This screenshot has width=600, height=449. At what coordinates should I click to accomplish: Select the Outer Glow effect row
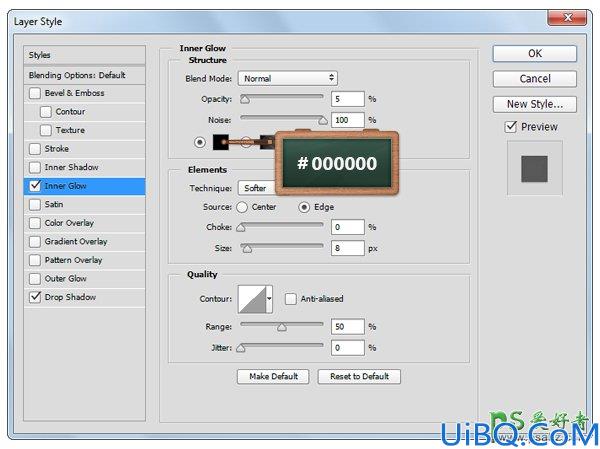point(85,279)
